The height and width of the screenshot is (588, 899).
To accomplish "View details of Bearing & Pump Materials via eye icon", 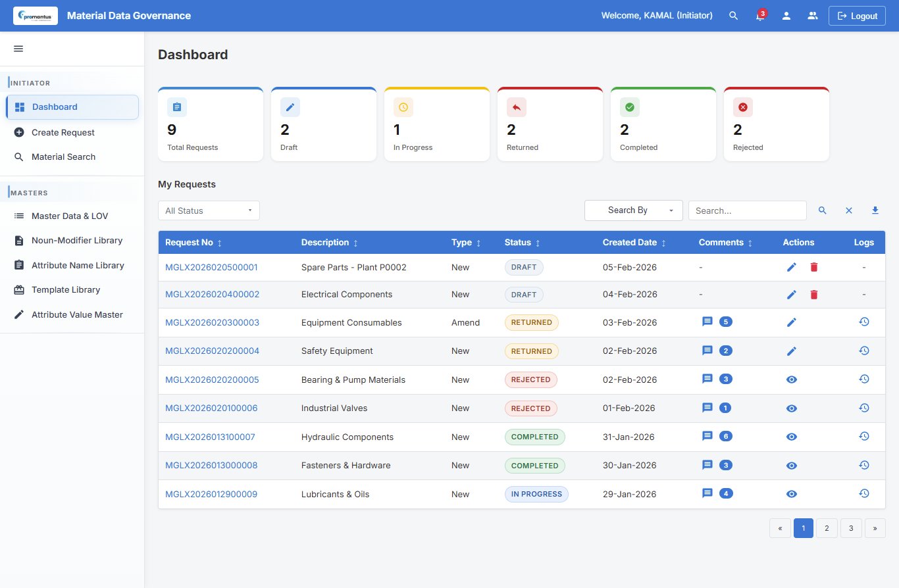I will coord(791,380).
